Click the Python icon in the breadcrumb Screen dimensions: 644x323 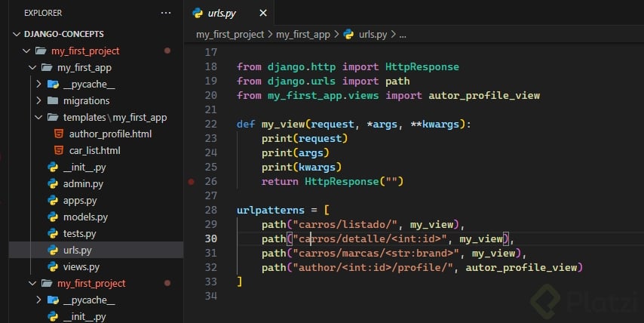[348, 34]
